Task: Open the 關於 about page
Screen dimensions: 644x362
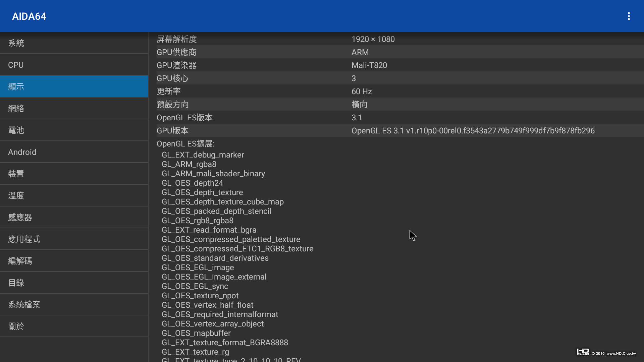Action: 74,326
